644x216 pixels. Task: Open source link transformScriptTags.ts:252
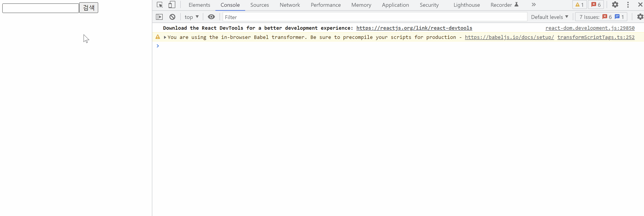click(x=596, y=37)
